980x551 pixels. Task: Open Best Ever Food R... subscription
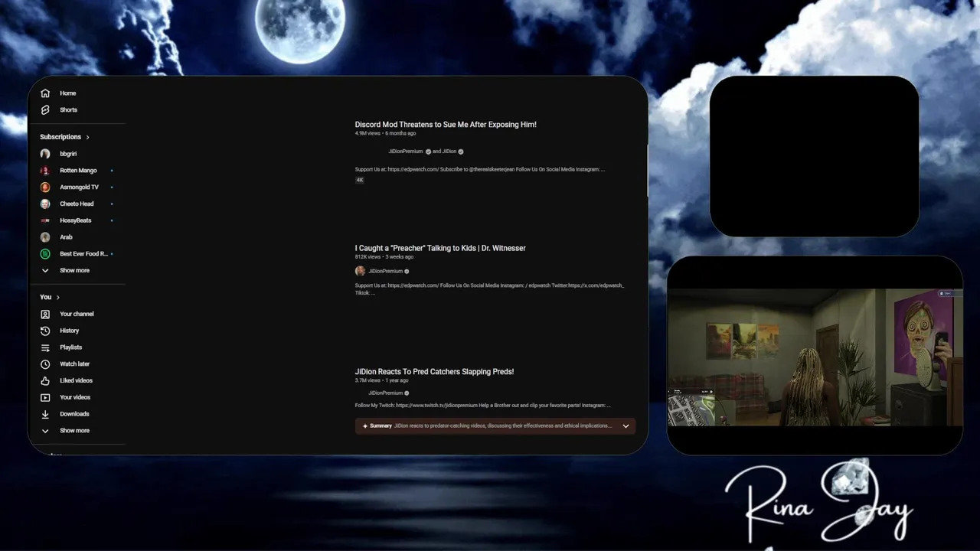pyautogui.click(x=83, y=254)
